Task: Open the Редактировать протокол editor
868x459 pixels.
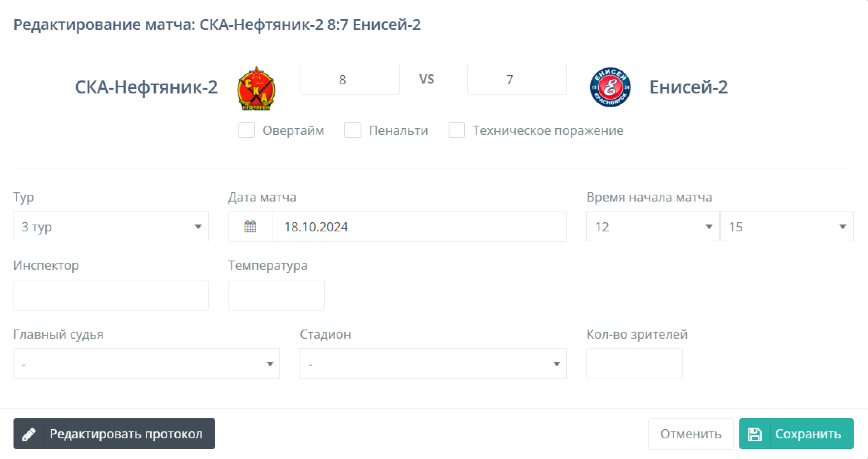Action: pyautogui.click(x=114, y=434)
